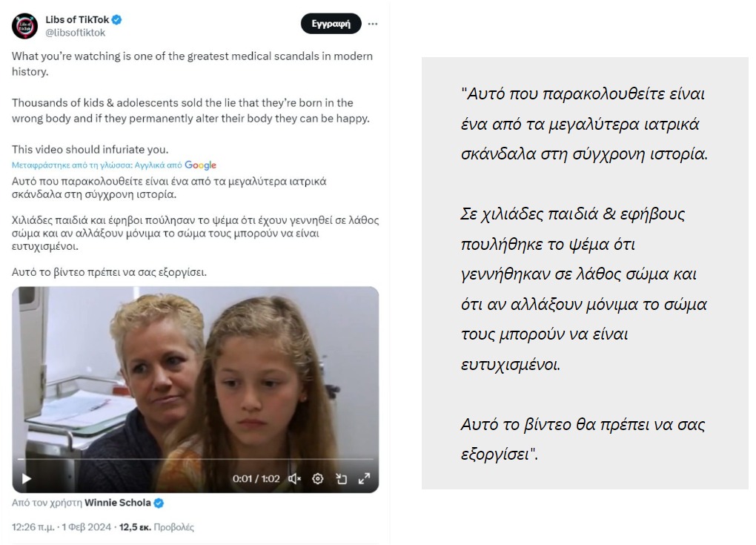Image resolution: width=756 pixels, height=545 pixels.
Task: Play the embedded tweet video
Action: (27, 478)
